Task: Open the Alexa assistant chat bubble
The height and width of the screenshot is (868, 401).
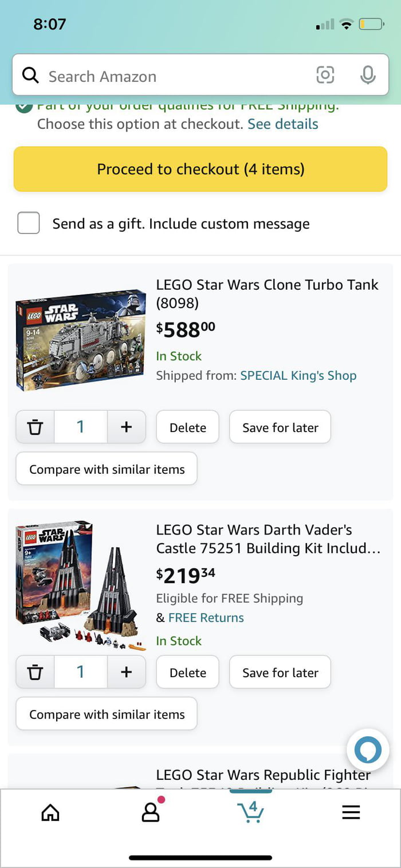Action: [368, 750]
